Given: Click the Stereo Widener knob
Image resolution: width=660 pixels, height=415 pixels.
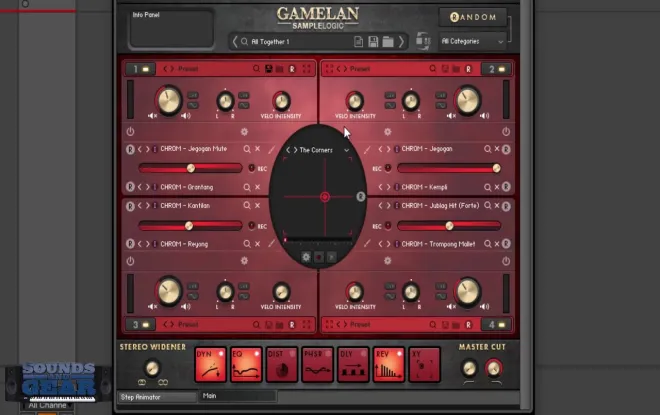Looking at the screenshot, I should (x=151, y=367).
